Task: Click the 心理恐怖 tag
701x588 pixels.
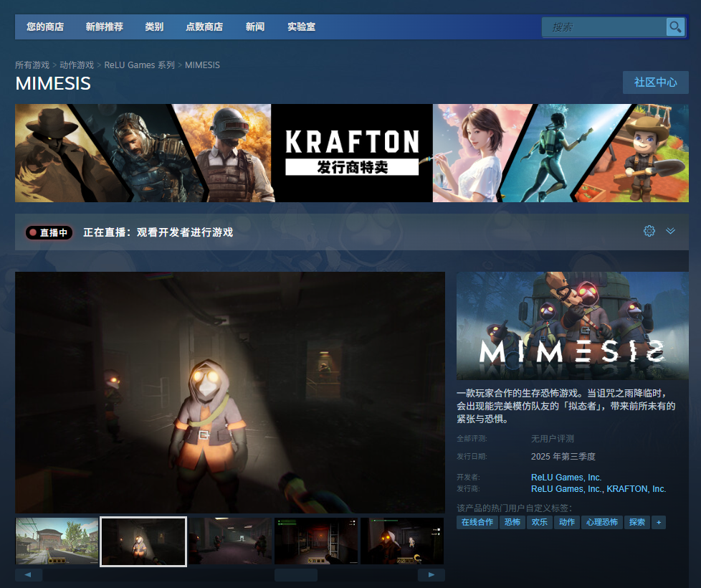Action: [602, 522]
